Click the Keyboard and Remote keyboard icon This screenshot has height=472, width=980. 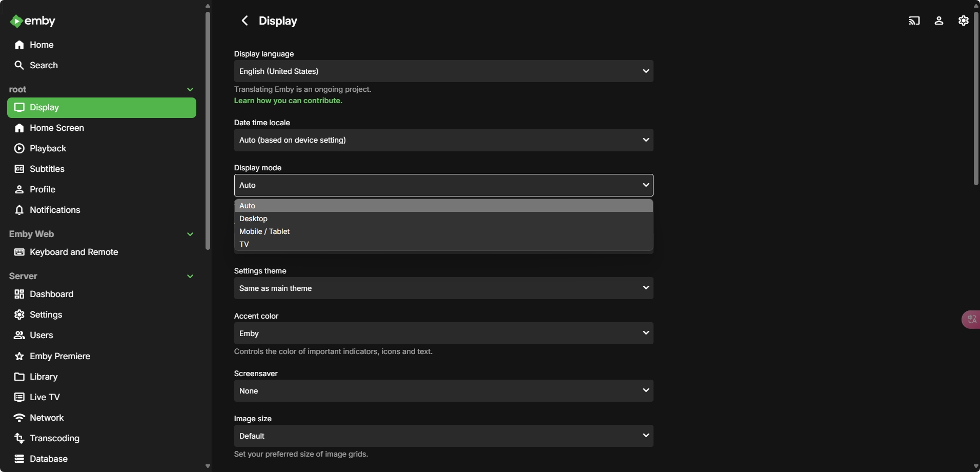pos(19,252)
